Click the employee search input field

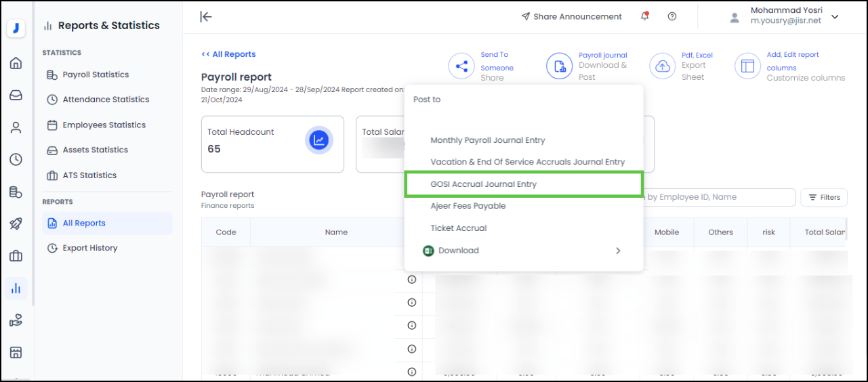coord(718,197)
